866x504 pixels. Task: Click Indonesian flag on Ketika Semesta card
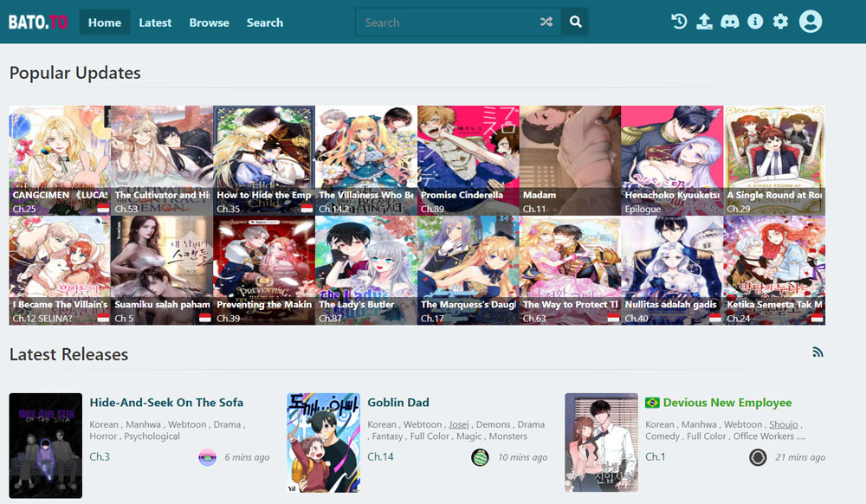click(x=818, y=318)
